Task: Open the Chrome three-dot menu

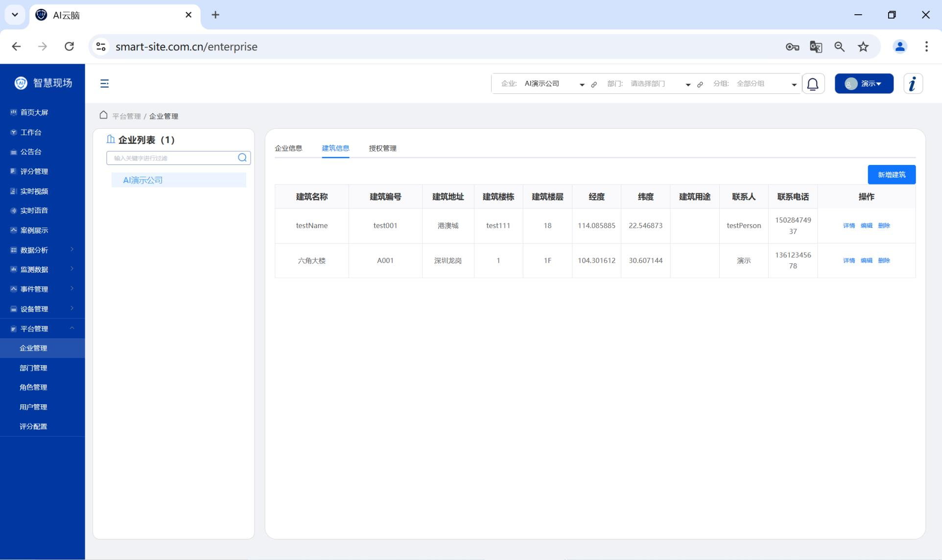Action: [926, 47]
